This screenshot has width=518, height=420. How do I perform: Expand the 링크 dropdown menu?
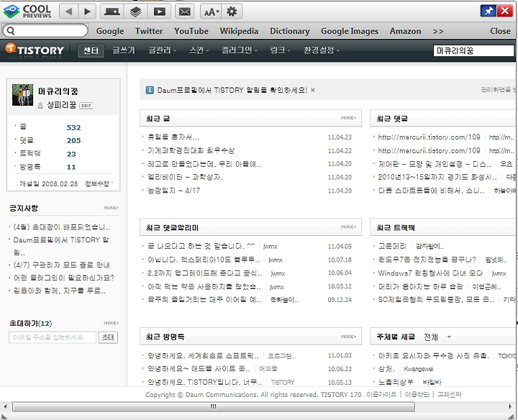click(280, 50)
